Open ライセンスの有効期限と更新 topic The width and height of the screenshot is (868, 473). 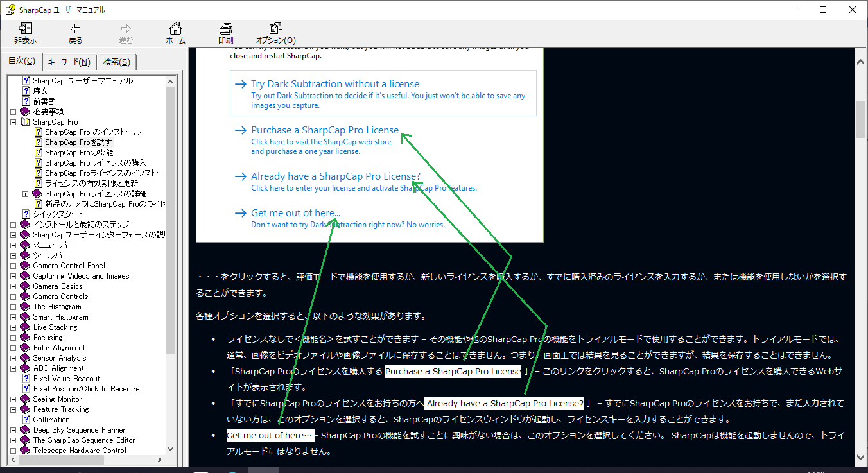pos(91,184)
